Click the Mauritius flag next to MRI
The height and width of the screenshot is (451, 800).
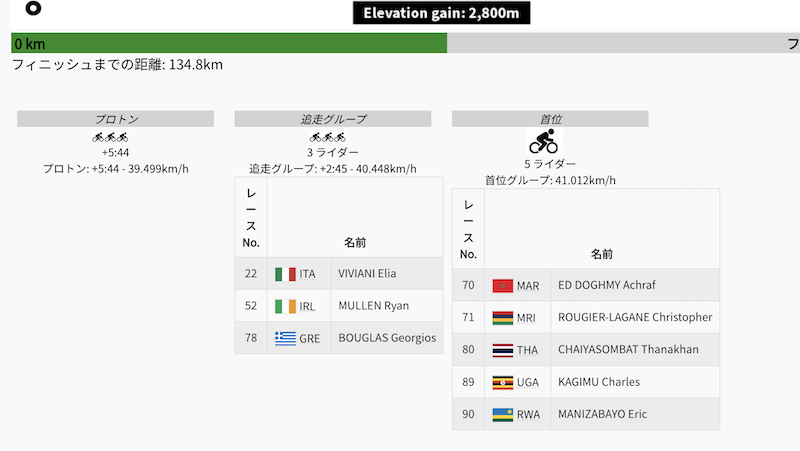coord(502,318)
